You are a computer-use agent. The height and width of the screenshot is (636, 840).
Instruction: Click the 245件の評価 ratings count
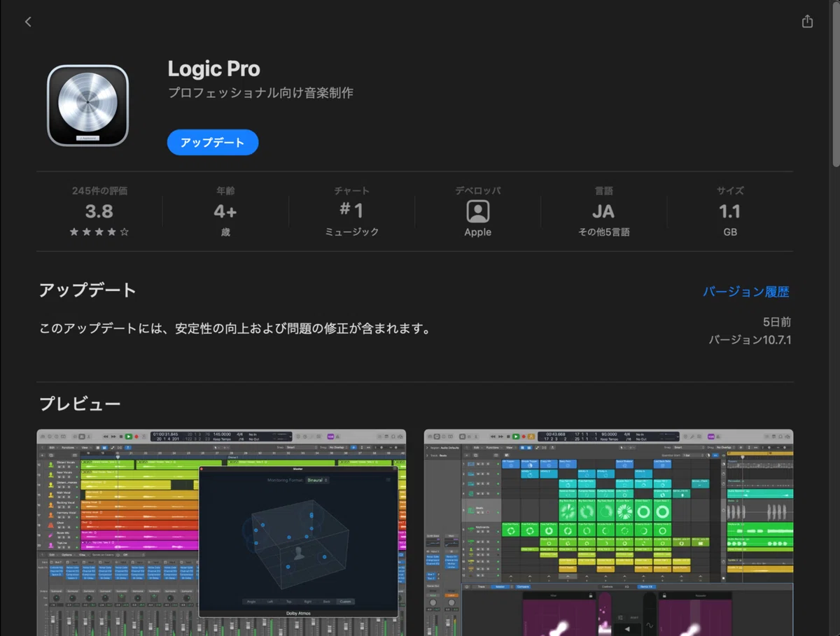(99, 190)
